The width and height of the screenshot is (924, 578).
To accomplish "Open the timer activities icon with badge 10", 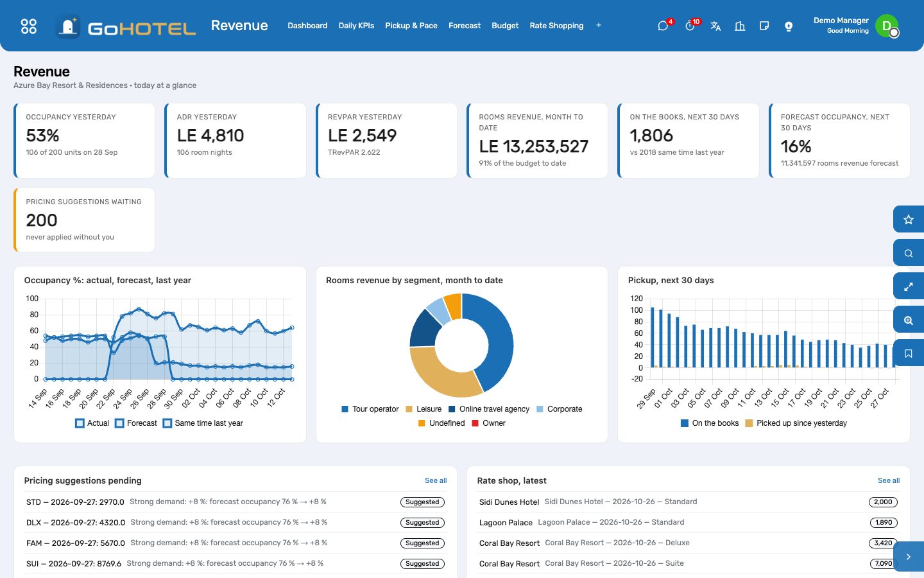I will (690, 26).
